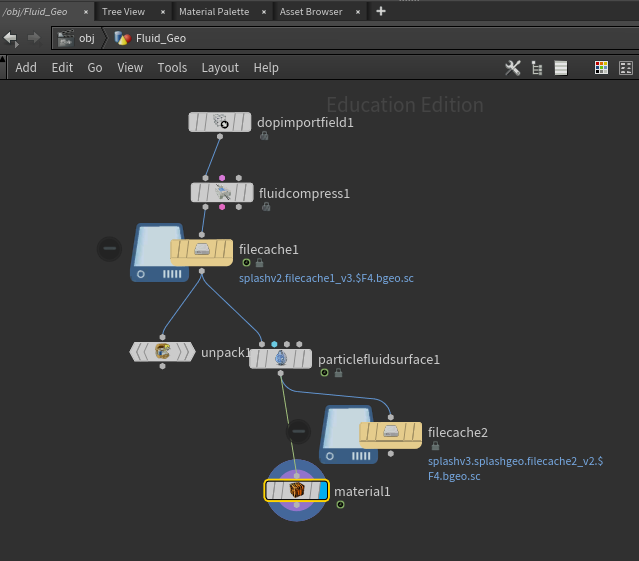
Task: Go back with the left arrow
Action: (x=11, y=39)
